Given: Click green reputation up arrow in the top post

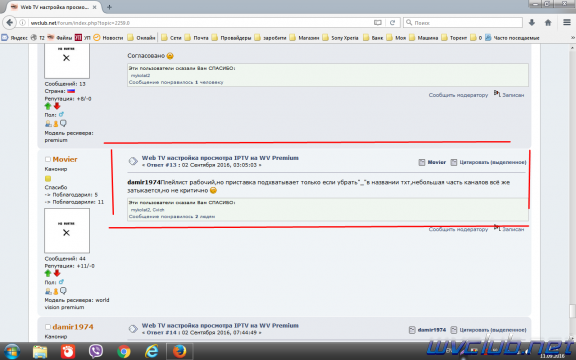Looking at the screenshot, I should [48, 106].
